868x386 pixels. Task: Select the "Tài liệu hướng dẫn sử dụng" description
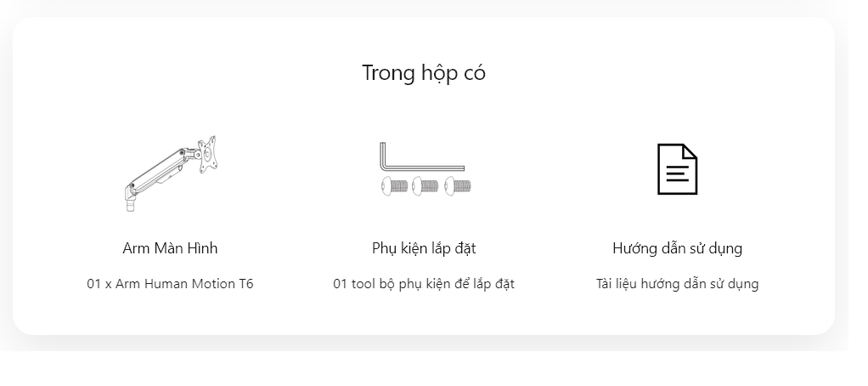click(677, 284)
